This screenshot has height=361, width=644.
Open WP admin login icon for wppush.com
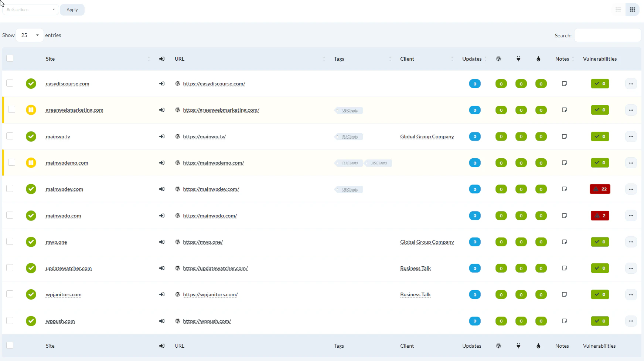[x=162, y=321]
